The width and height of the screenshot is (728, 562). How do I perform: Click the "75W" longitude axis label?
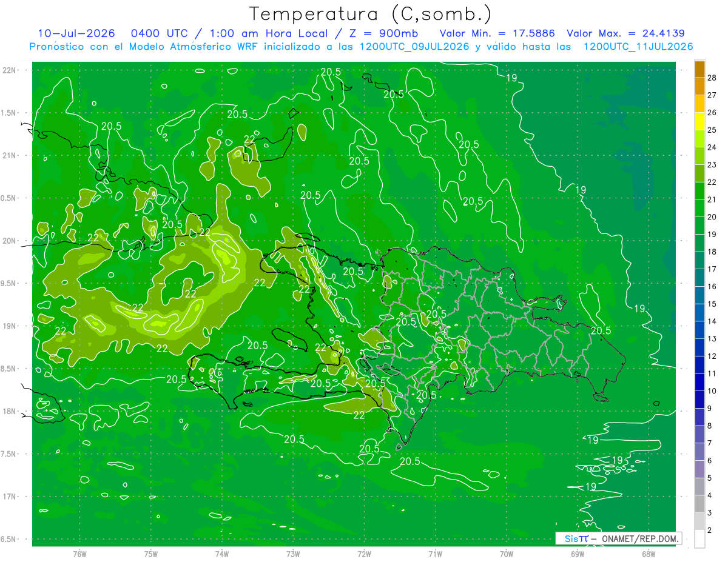(151, 555)
